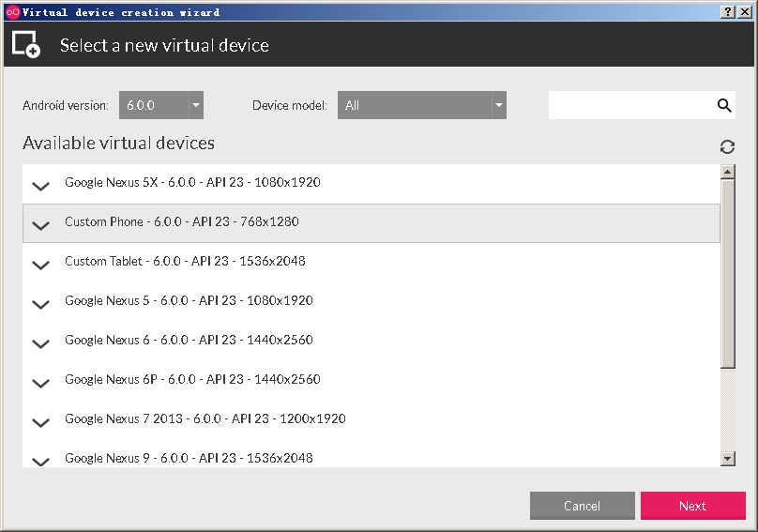Image resolution: width=758 pixels, height=532 pixels.
Task: Click the scrollbar down arrow
Action: (728, 459)
